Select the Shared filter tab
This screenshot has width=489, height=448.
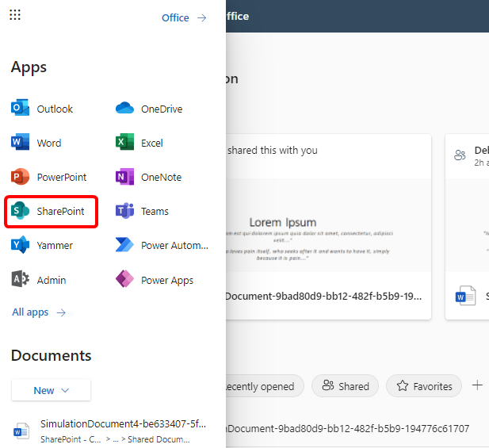pos(346,386)
